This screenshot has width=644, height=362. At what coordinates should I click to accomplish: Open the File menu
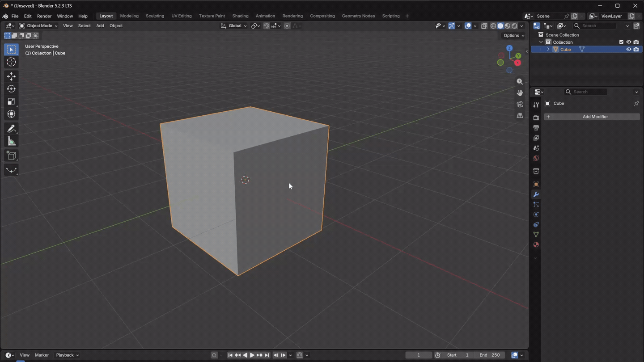point(15,16)
